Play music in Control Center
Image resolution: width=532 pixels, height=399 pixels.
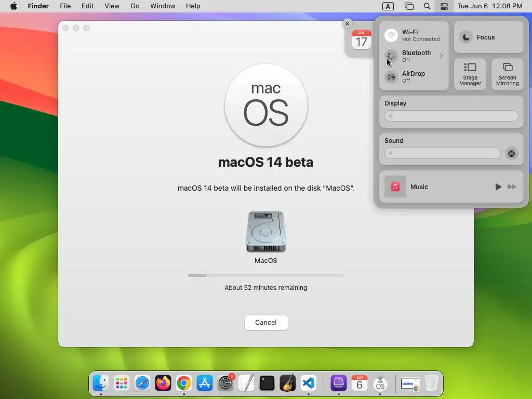coord(498,187)
